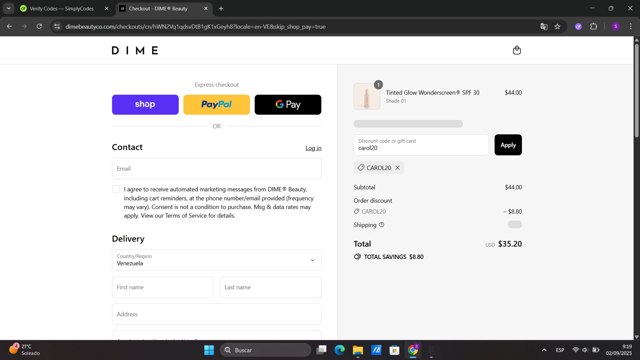Viewport: 640px width, 360px height.
Task: Apply the discount code
Action: point(508,145)
